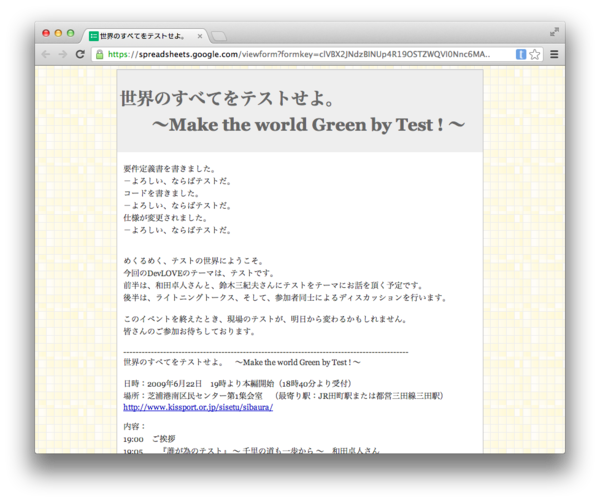Image resolution: width=600 pixels, height=502 pixels.
Task: Click the green zoom window button
Action: (x=70, y=33)
